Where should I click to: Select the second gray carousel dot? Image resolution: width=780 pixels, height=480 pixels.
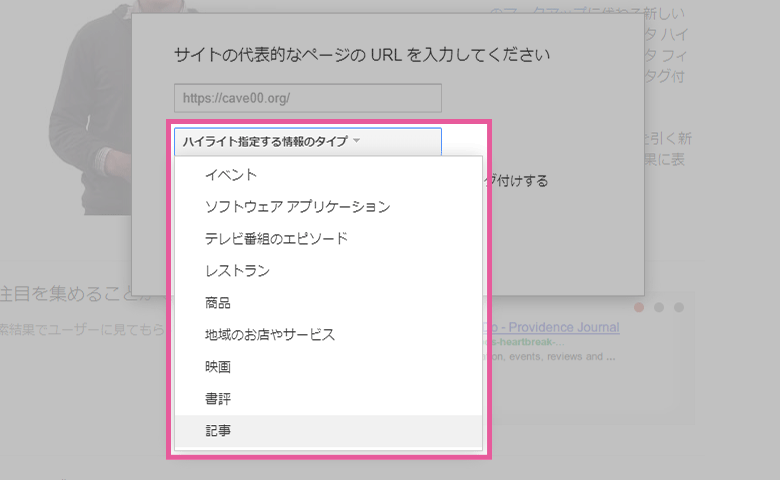659,307
